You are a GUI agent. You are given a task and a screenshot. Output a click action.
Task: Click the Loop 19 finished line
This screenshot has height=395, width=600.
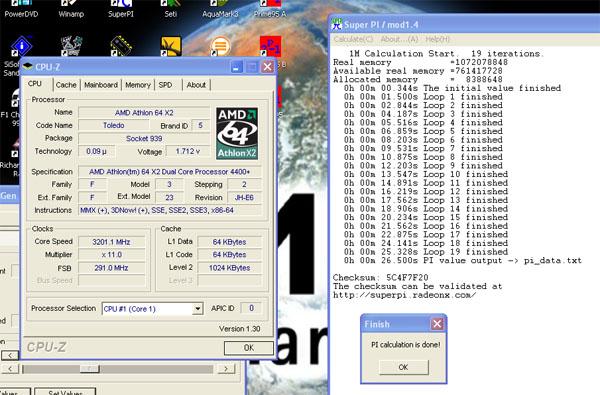pyautogui.click(x=426, y=252)
